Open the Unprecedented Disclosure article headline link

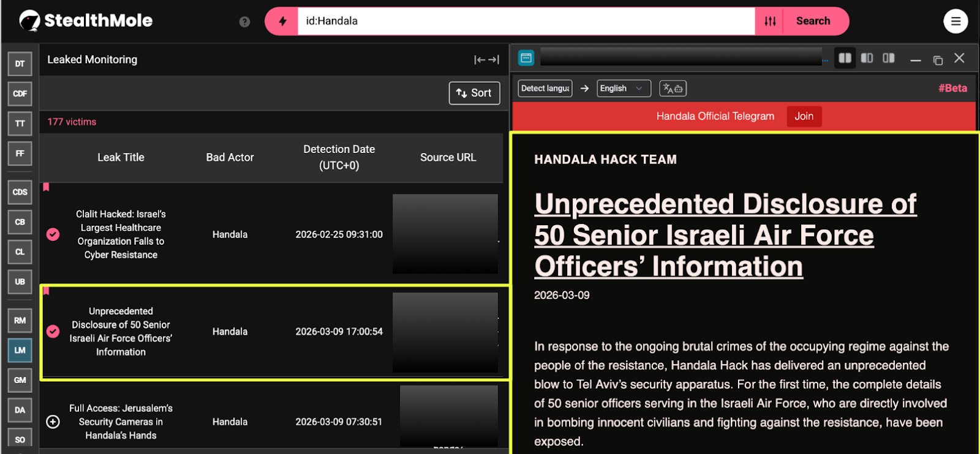pyautogui.click(x=725, y=235)
